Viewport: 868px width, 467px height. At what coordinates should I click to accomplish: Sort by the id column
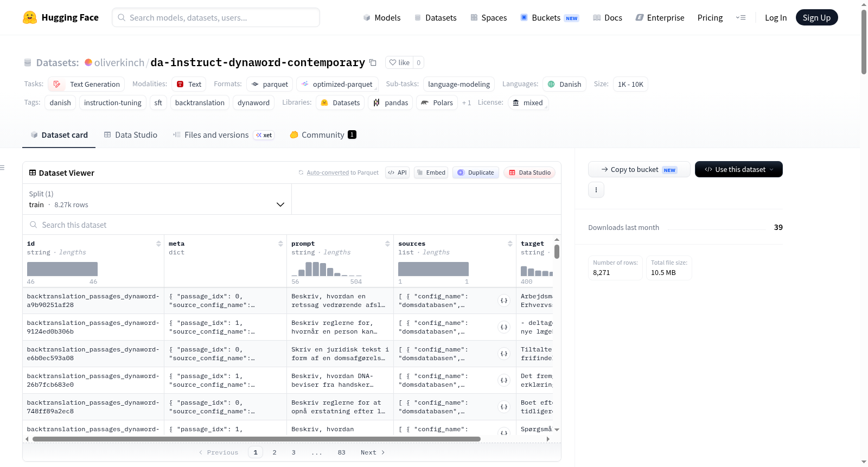coord(158,244)
